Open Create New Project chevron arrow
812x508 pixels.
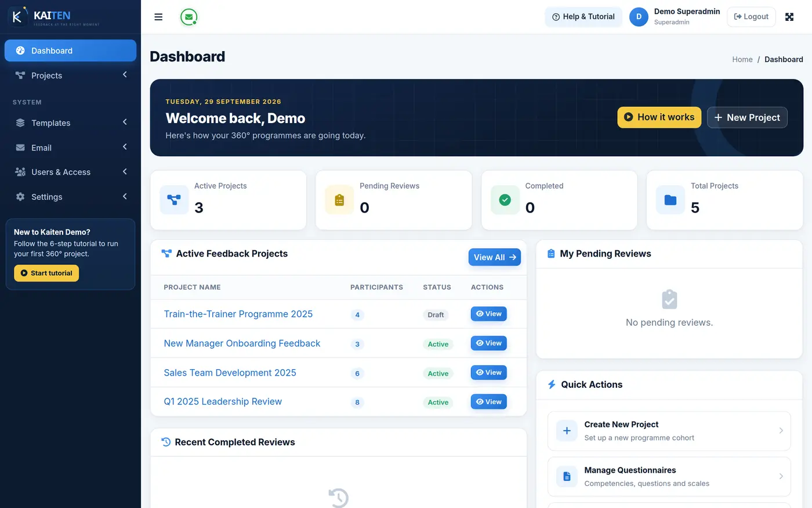click(781, 431)
